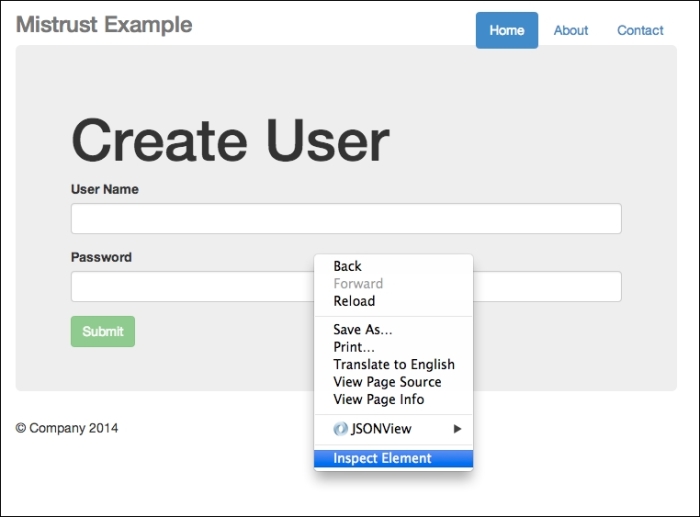Expand the JSONView submenu arrow
The height and width of the screenshot is (517, 700).
point(457,429)
